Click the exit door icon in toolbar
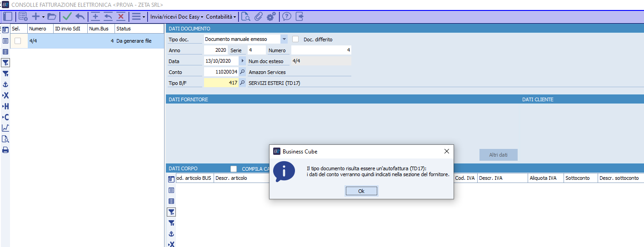 pos(300,17)
